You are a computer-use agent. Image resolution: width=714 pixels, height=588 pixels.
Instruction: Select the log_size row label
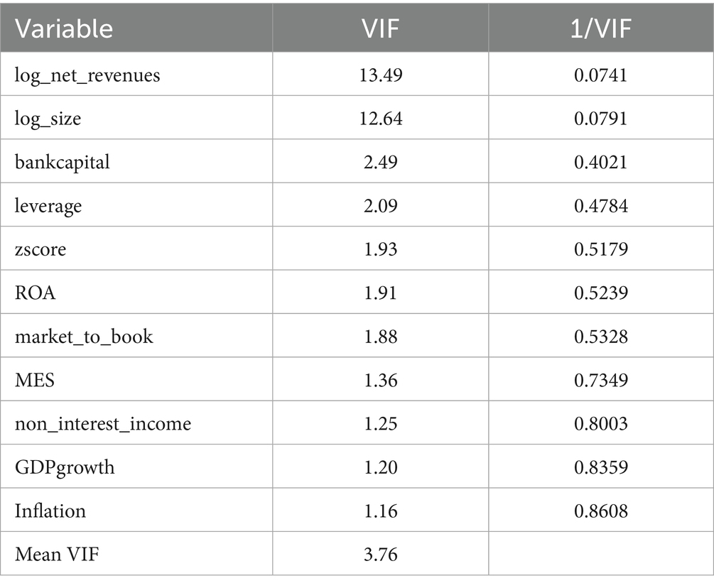pos(48,118)
